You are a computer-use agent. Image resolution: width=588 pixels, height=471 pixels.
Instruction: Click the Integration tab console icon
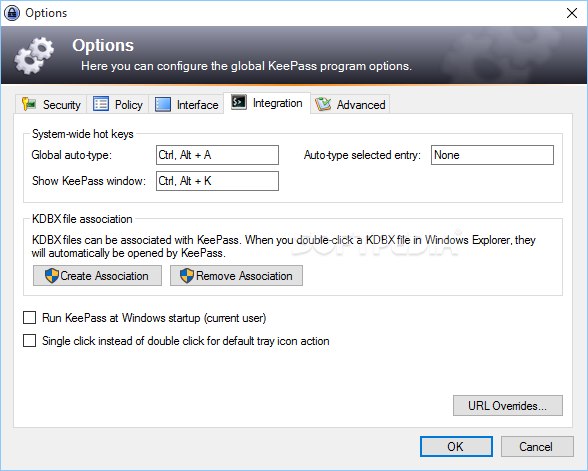(x=238, y=102)
